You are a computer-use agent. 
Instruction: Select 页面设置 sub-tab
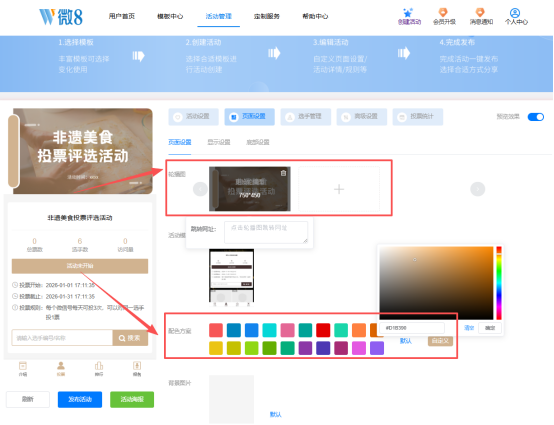pyautogui.click(x=180, y=142)
